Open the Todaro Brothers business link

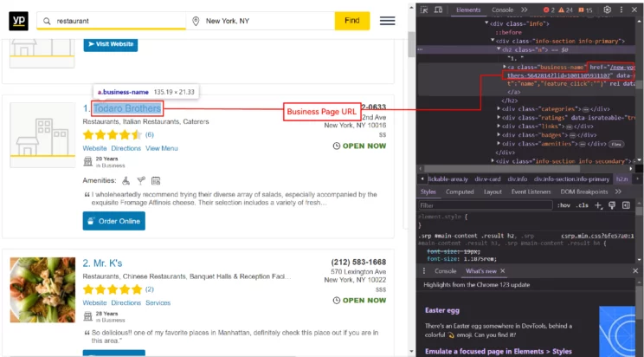pos(127,108)
